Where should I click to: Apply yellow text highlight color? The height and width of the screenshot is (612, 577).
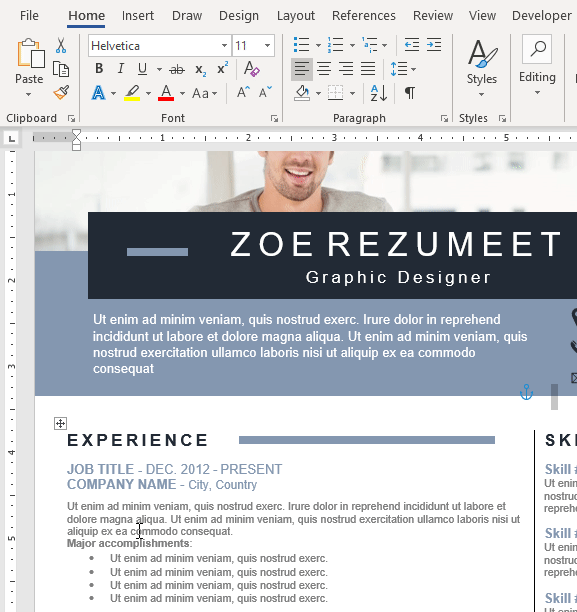click(x=132, y=93)
